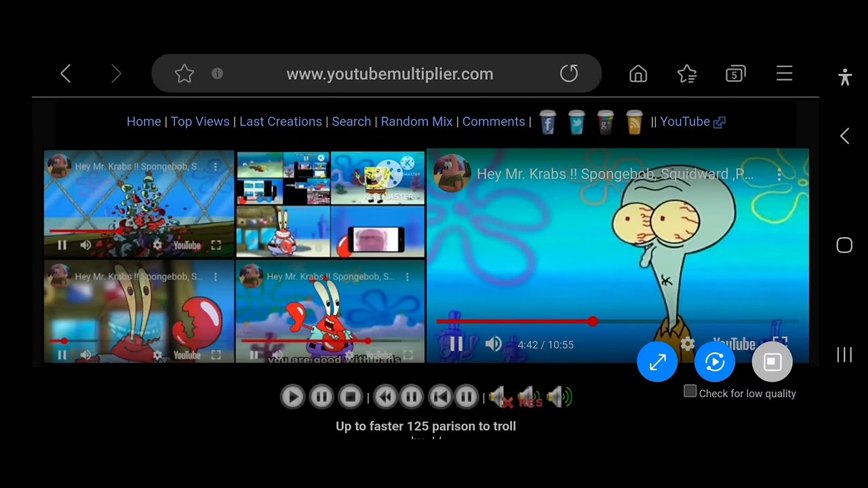The image size is (868, 488).
Task: Click progress bar of large Squidward video
Action: click(x=617, y=321)
